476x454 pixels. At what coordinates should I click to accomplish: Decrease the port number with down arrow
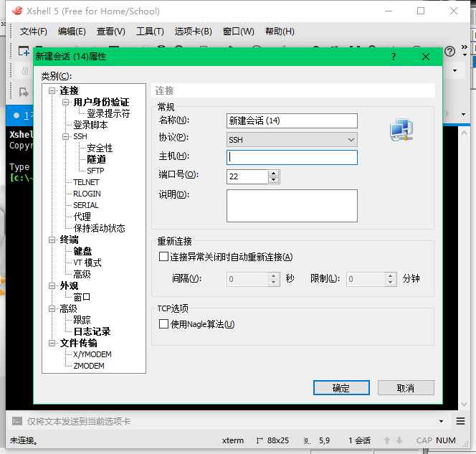tap(274, 180)
